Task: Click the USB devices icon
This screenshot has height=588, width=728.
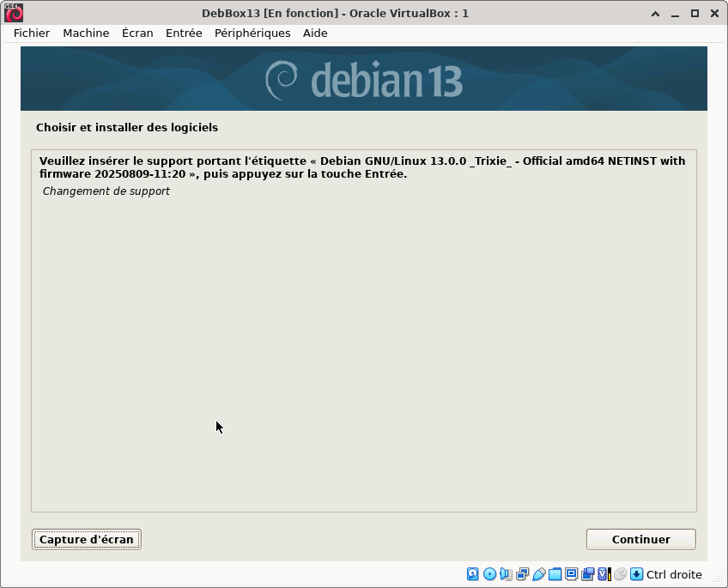Action: 538,574
